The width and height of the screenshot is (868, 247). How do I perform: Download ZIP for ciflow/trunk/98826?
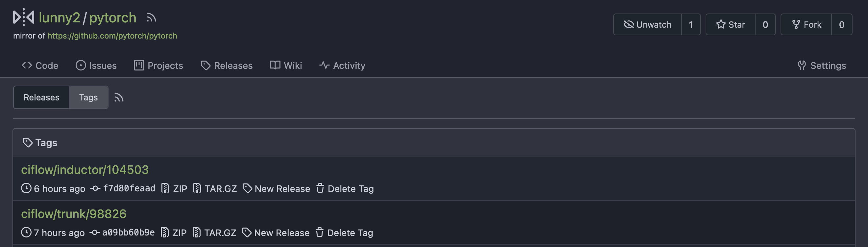(x=173, y=233)
